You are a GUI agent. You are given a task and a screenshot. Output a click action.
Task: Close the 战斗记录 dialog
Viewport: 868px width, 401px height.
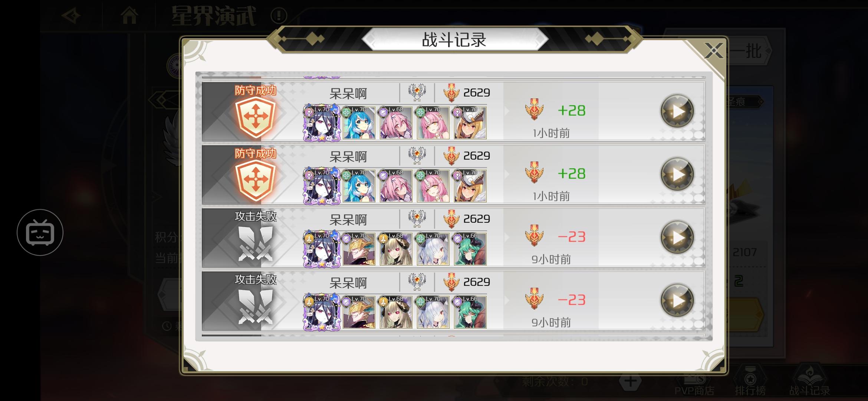click(713, 51)
